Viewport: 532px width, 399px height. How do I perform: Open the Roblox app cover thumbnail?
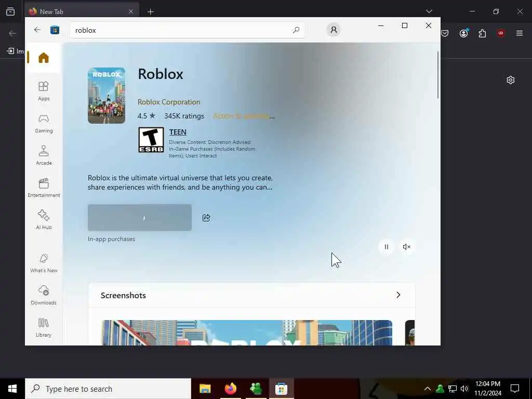pos(107,96)
